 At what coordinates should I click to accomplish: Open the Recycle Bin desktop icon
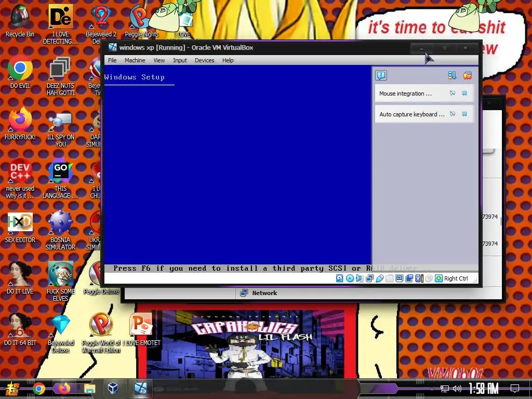[20, 21]
